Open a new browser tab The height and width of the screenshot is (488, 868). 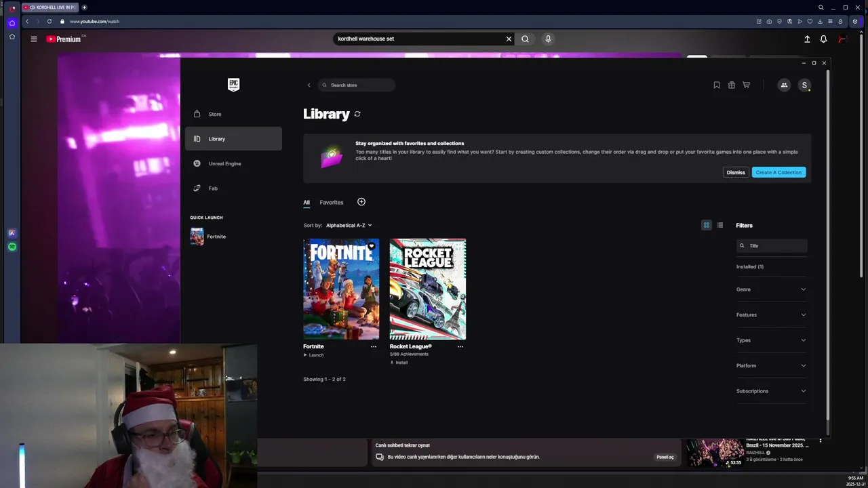[x=84, y=7]
